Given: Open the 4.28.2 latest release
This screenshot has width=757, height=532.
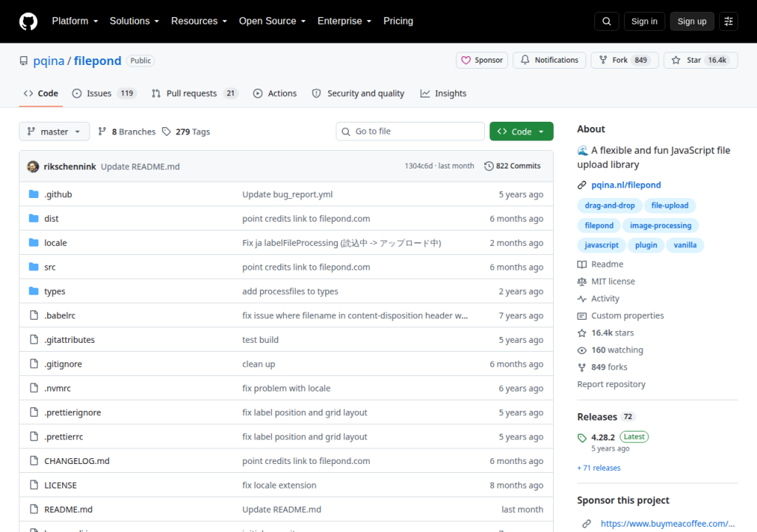Looking at the screenshot, I should [602, 437].
